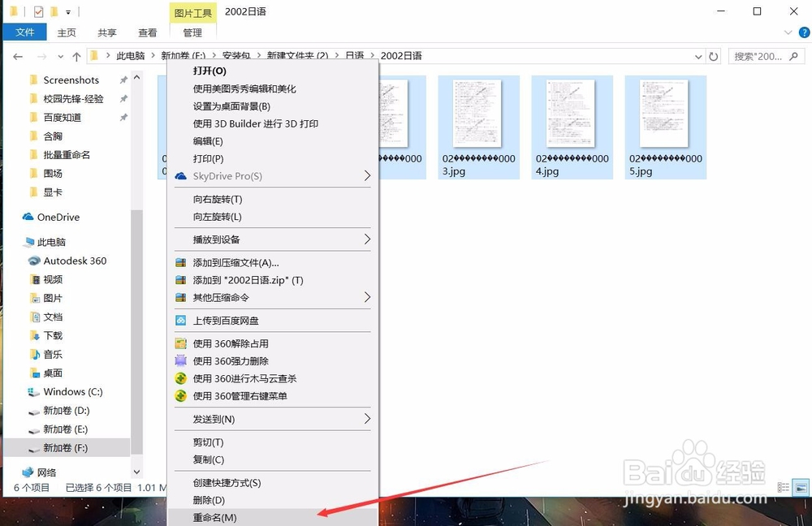
Task: Click the 360 shield icon for 木马云查杀
Action: [x=180, y=378]
